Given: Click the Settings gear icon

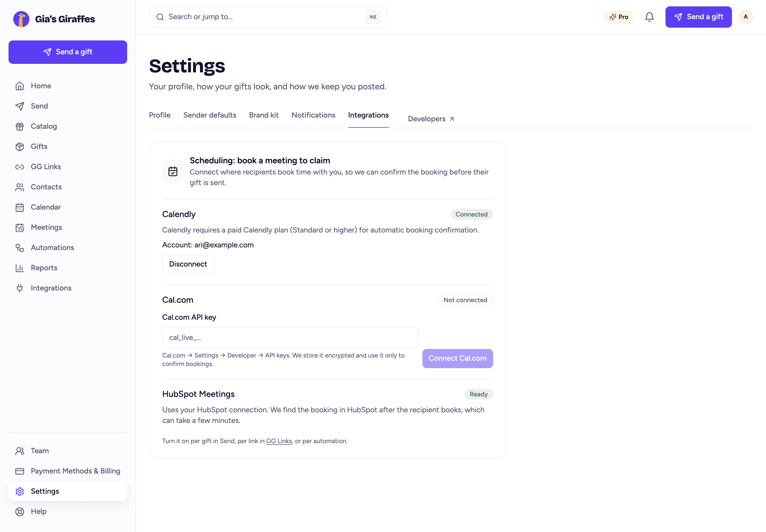Looking at the screenshot, I should point(20,491).
